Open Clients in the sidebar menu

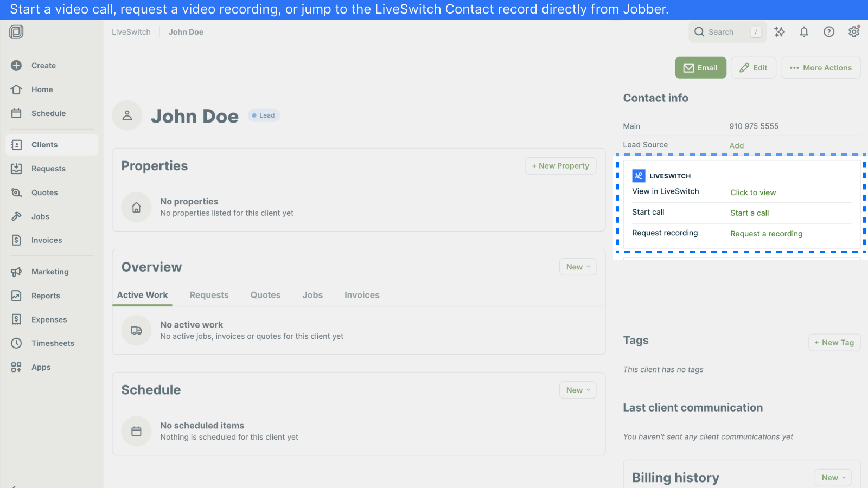click(52, 145)
